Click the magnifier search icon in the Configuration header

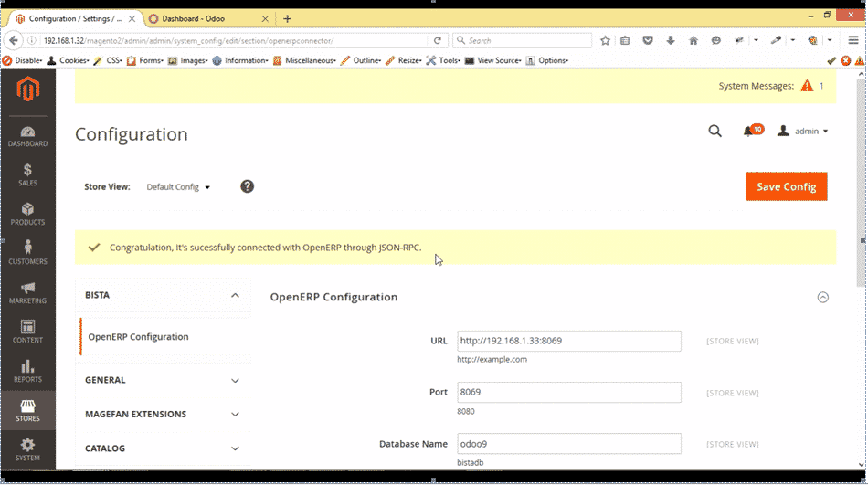point(715,132)
